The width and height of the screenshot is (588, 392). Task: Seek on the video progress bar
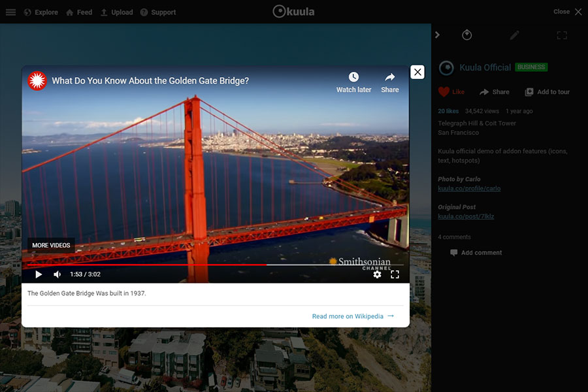pyautogui.click(x=215, y=265)
